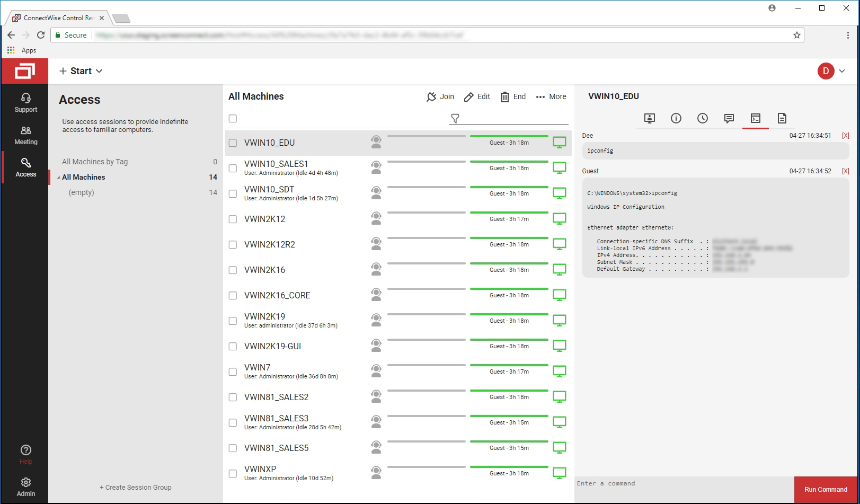
Task: Open the timeline tab for VWIN10_EDU
Action: [703, 118]
